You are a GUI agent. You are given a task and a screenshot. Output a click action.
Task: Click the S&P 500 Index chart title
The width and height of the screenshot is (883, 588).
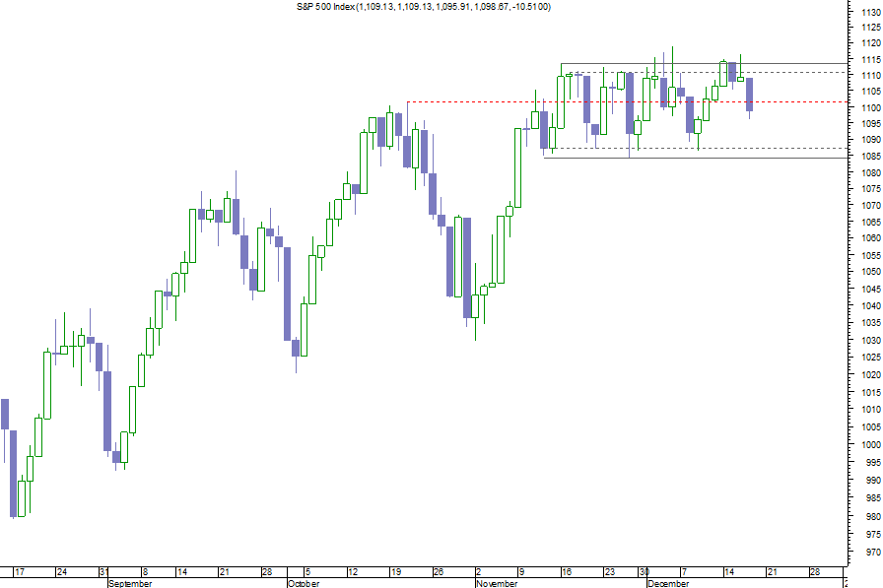coord(424,7)
